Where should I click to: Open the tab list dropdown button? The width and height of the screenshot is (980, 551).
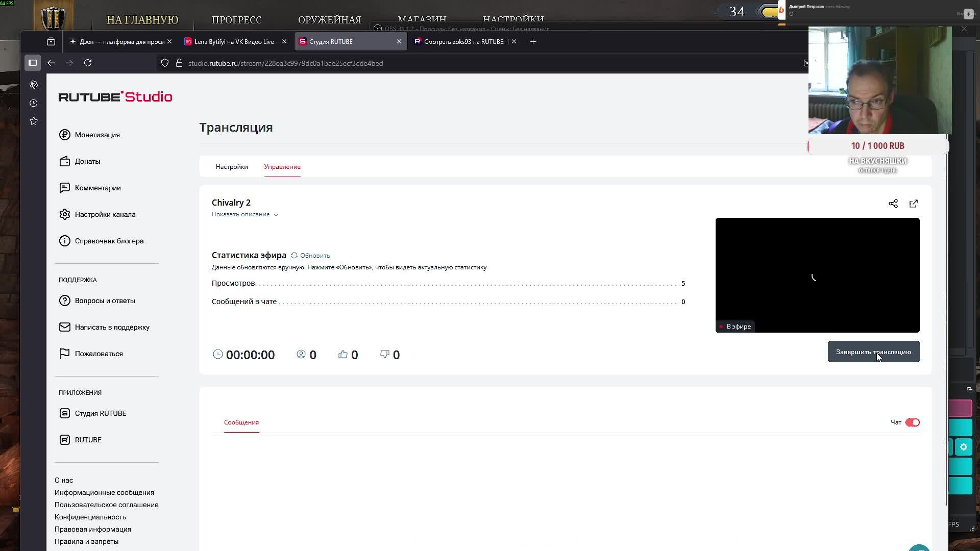[x=51, y=42]
